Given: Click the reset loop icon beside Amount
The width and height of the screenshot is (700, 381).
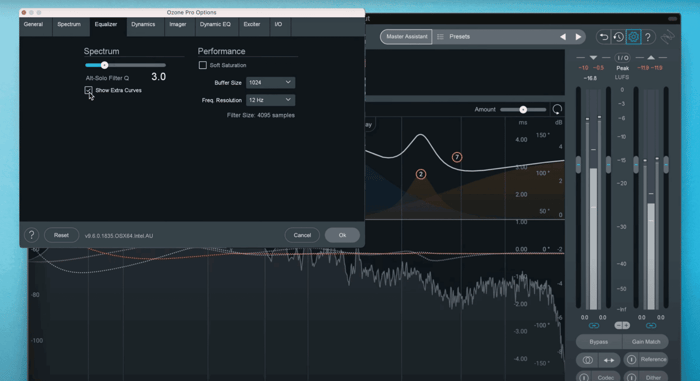Looking at the screenshot, I should tap(557, 109).
